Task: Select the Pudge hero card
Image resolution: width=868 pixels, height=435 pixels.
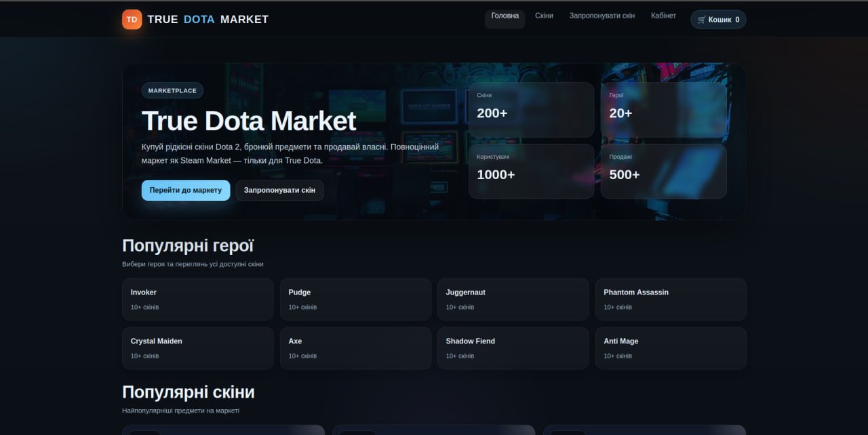Action: coord(355,299)
